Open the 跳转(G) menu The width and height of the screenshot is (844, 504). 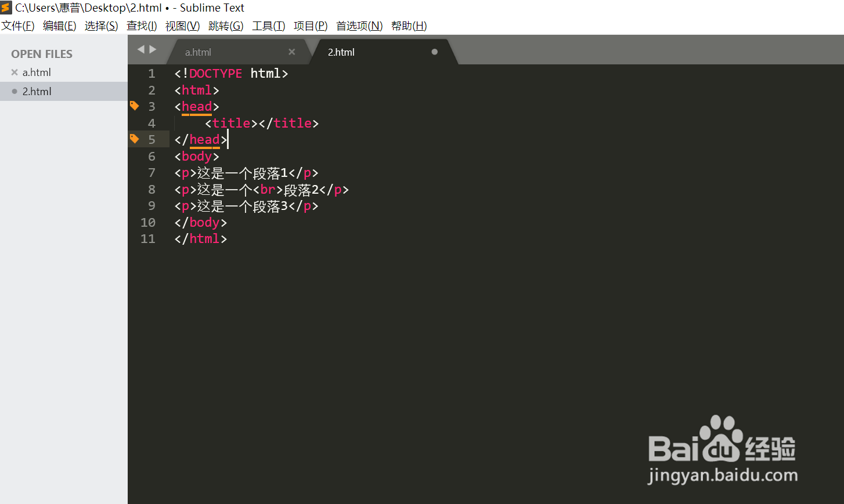click(226, 26)
